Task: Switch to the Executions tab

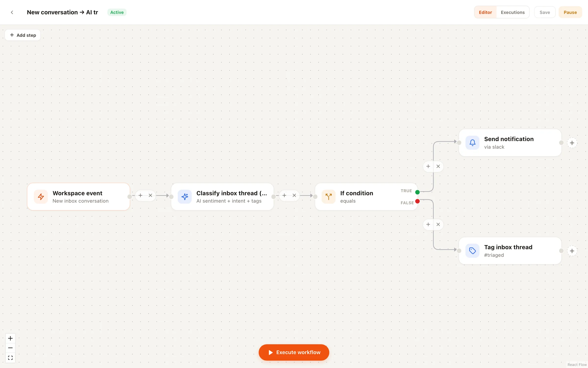Action: coord(513,12)
